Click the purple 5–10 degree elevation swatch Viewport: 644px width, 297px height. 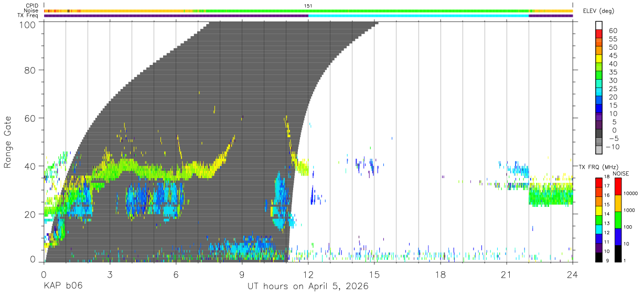click(x=599, y=117)
